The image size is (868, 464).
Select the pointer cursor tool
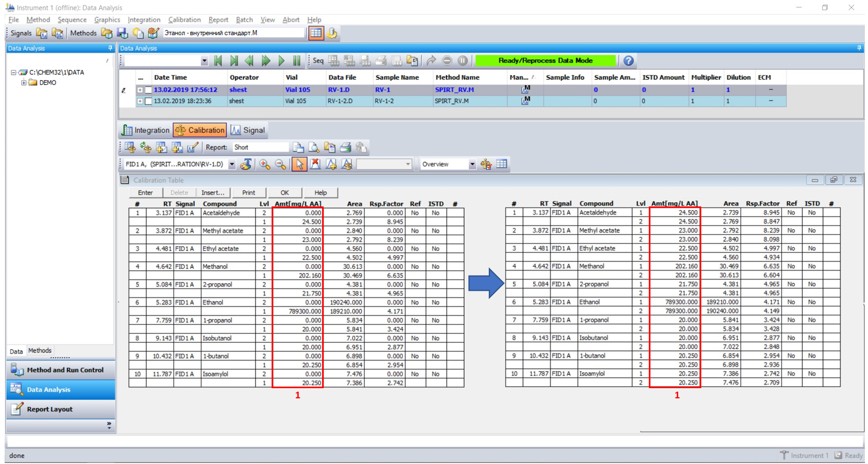(x=299, y=164)
